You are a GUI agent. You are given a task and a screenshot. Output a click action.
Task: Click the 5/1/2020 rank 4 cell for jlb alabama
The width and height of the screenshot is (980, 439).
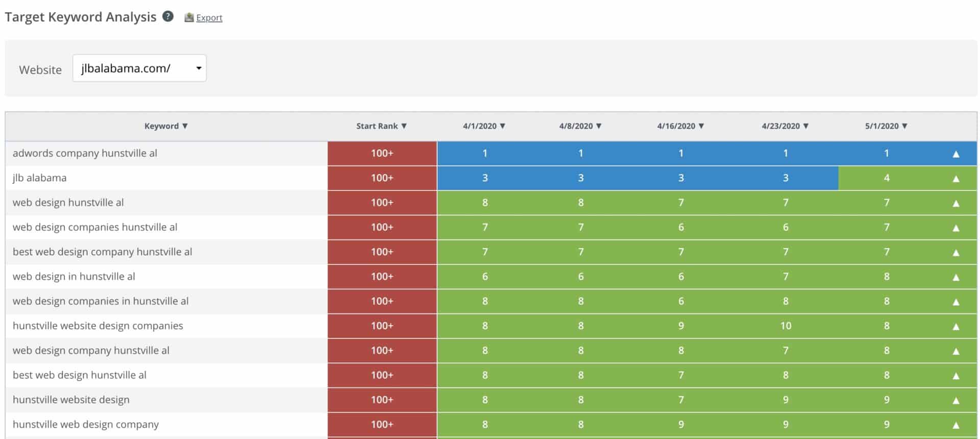click(x=887, y=178)
